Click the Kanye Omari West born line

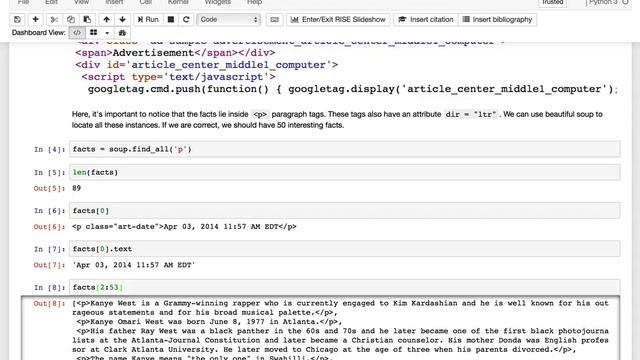(209, 322)
